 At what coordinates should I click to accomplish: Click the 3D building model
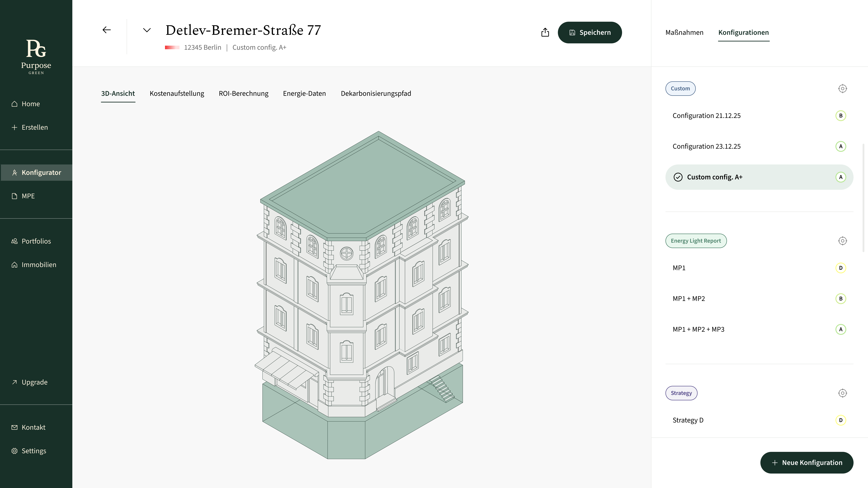tap(362, 295)
